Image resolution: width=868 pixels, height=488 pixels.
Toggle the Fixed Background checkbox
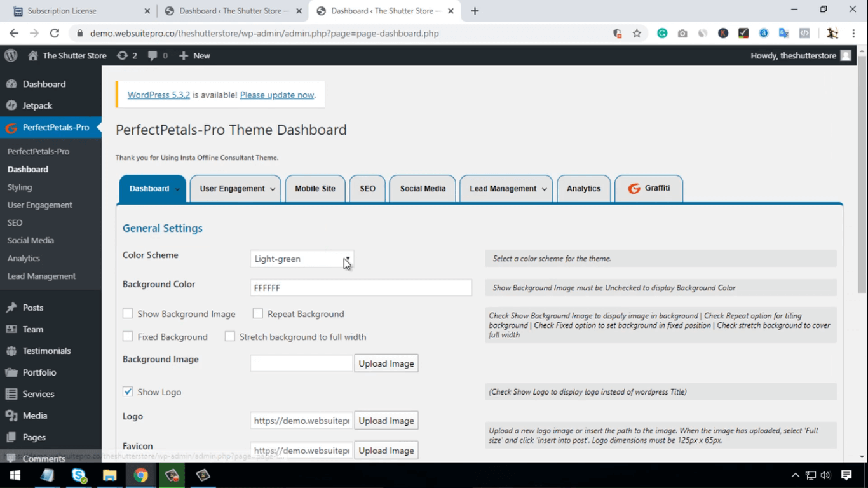128,337
